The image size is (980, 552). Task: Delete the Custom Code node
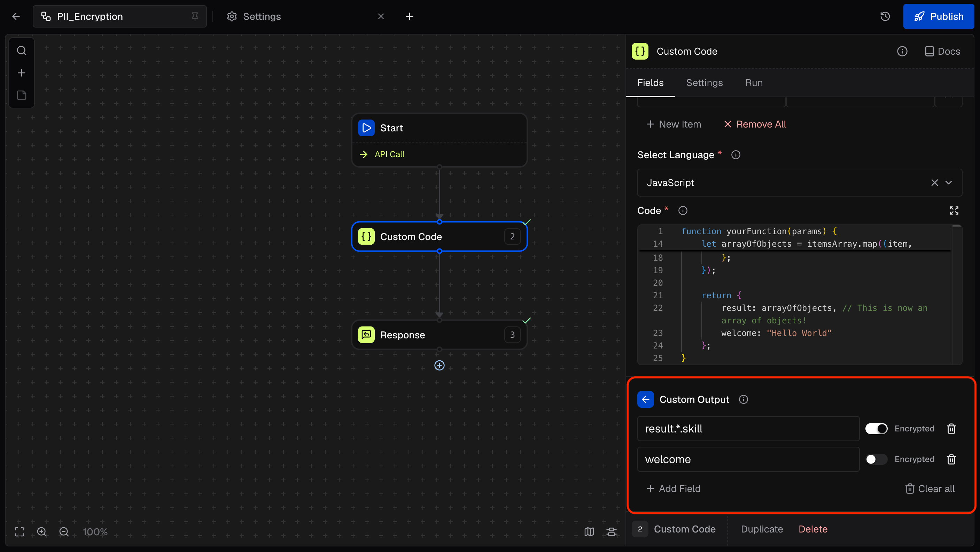[x=813, y=529]
